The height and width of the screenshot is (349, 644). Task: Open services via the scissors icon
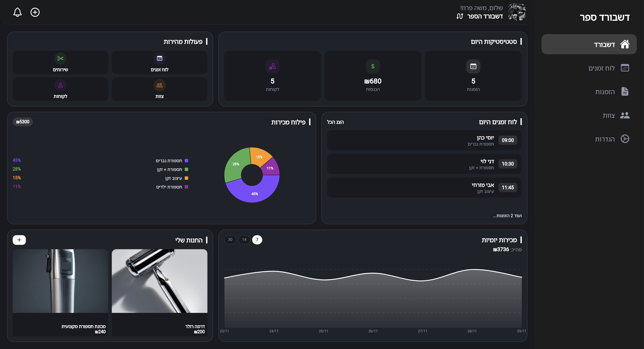[60, 58]
